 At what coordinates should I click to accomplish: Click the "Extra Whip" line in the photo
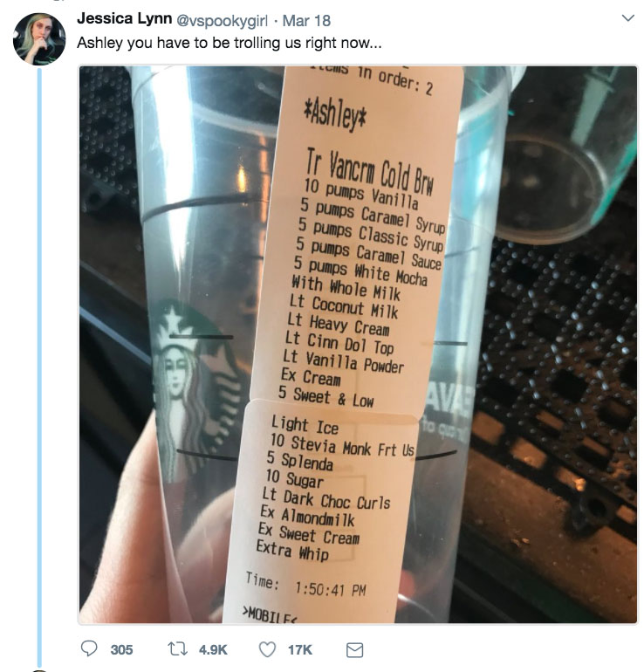coord(292,551)
